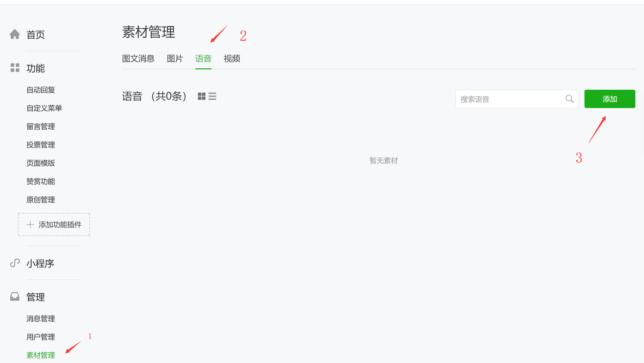This screenshot has height=363, width=644.
Task: Click the inbox icon beside 管理
Action: [x=15, y=296]
